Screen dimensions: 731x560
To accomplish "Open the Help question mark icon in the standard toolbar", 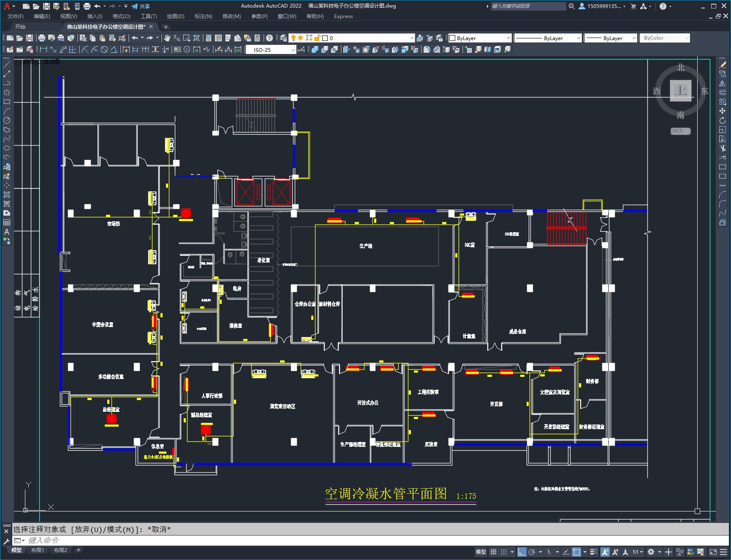I will [269, 38].
